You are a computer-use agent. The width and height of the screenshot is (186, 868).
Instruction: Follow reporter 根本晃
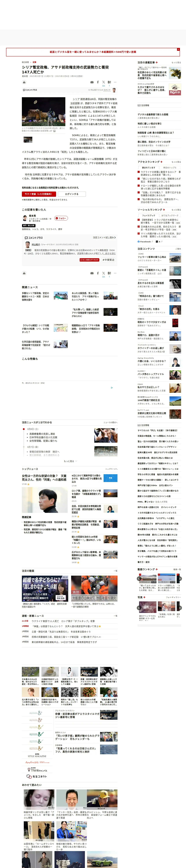pyautogui.click(x=61, y=218)
